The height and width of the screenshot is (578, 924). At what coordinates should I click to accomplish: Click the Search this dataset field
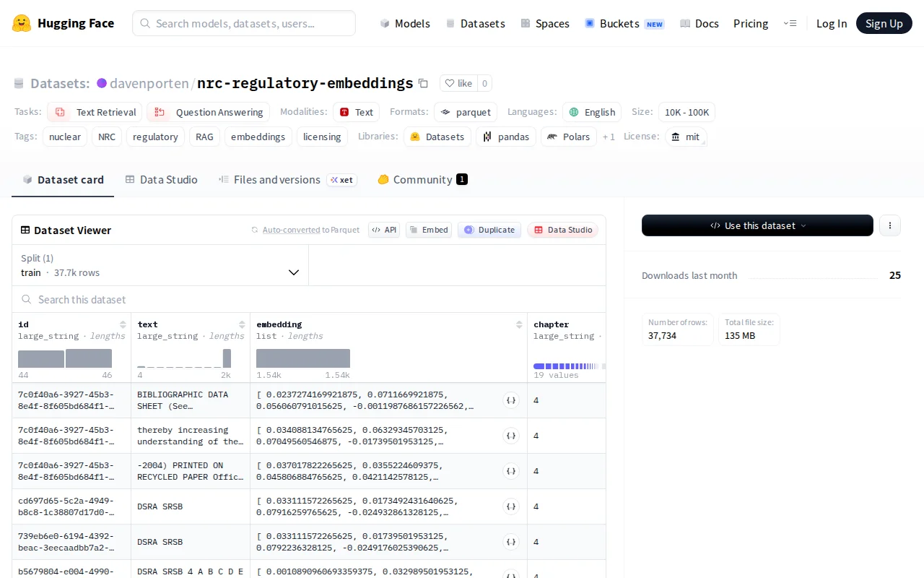[x=309, y=299]
